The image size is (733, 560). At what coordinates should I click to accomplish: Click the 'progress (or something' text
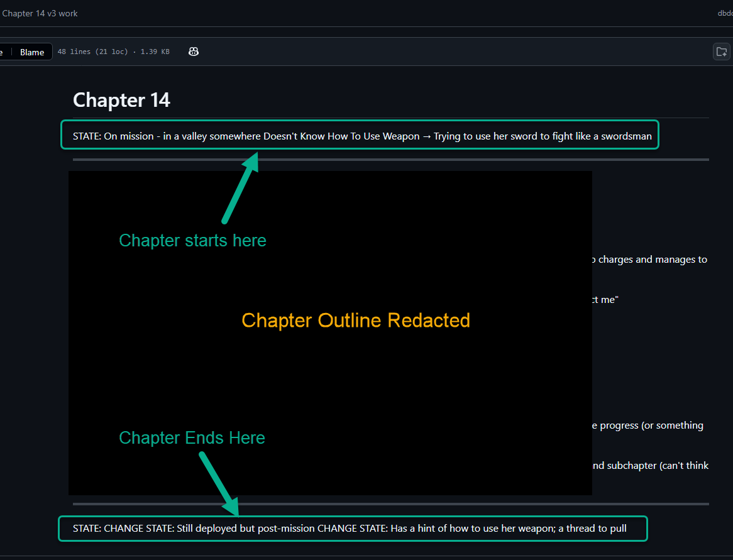click(x=651, y=425)
